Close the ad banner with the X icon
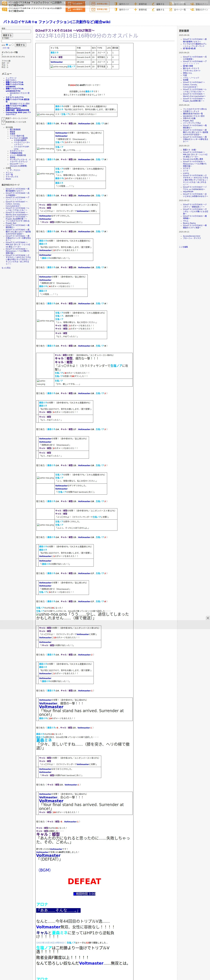Image resolution: width=210 pixels, height=980 pixels. 208,618
